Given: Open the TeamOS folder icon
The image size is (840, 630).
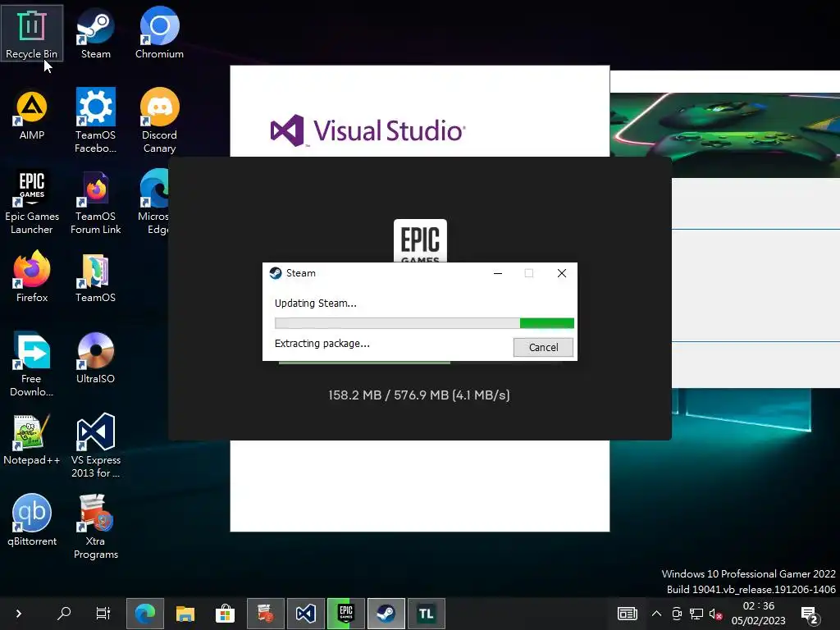Looking at the screenshot, I should (95, 277).
